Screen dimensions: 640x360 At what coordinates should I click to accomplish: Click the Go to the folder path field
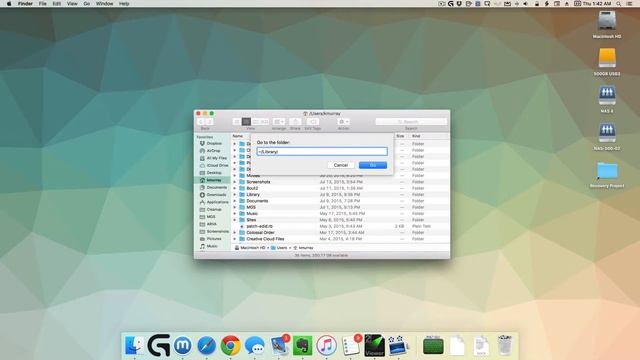[322, 151]
